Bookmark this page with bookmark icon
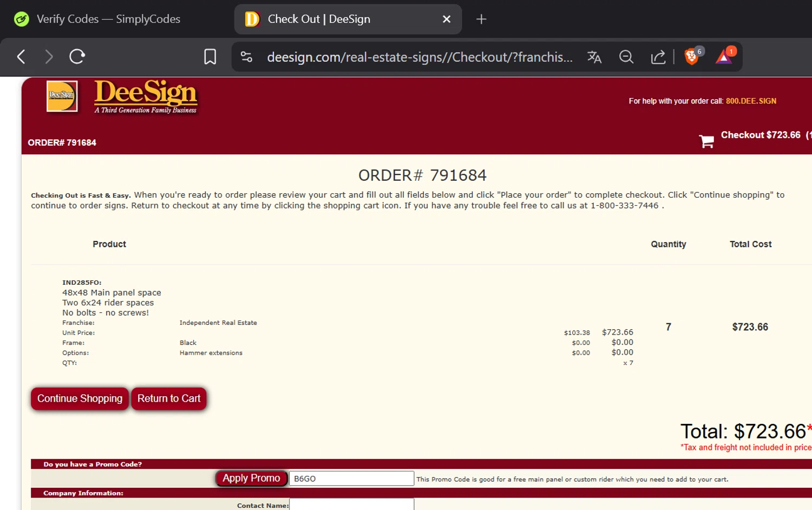The height and width of the screenshot is (510, 812). (x=210, y=57)
